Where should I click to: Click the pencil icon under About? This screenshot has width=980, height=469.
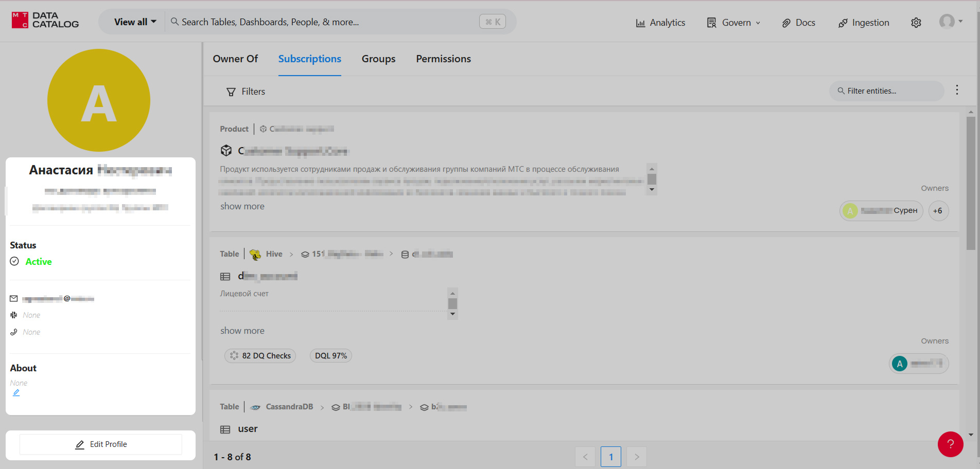pos(16,393)
